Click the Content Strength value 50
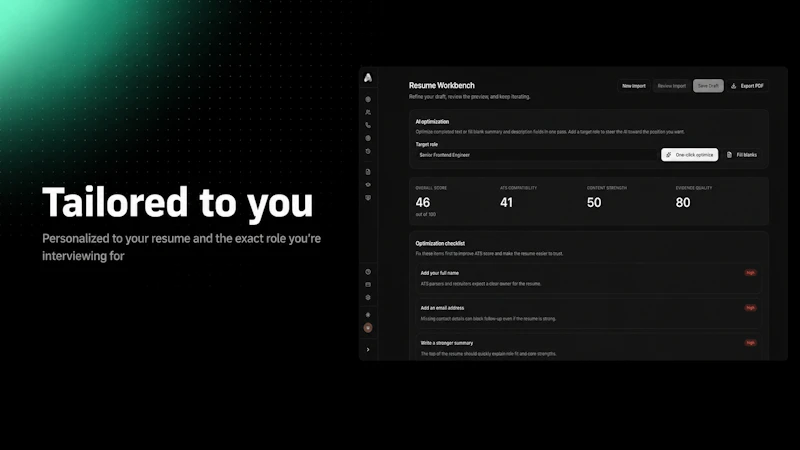This screenshot has width=800, height=450. (x=594, y=203)
